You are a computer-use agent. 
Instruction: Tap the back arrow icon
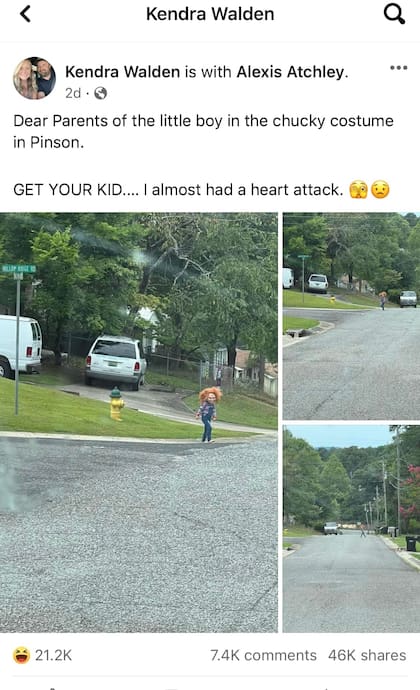point(26,14)
